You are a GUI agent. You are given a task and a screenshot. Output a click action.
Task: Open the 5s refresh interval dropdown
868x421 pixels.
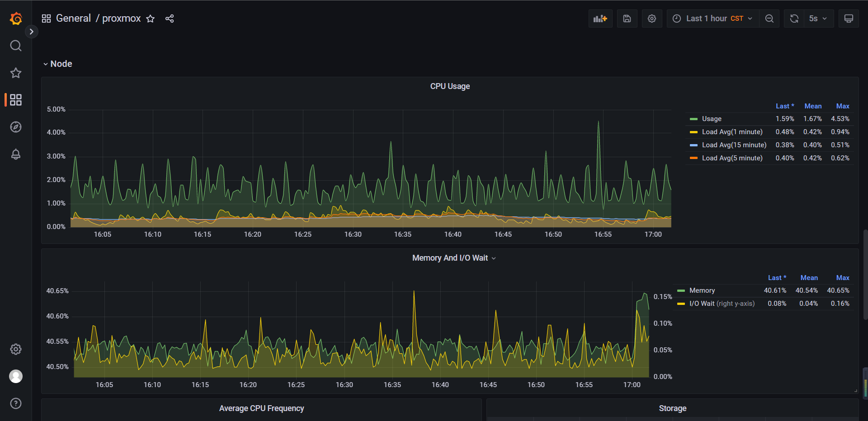tap(818, 19)
